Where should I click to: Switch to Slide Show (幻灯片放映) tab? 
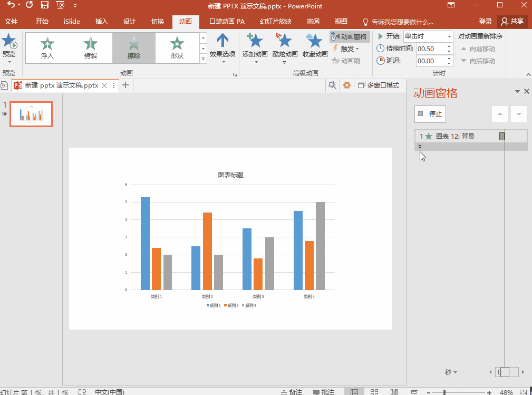coord(275,22)
